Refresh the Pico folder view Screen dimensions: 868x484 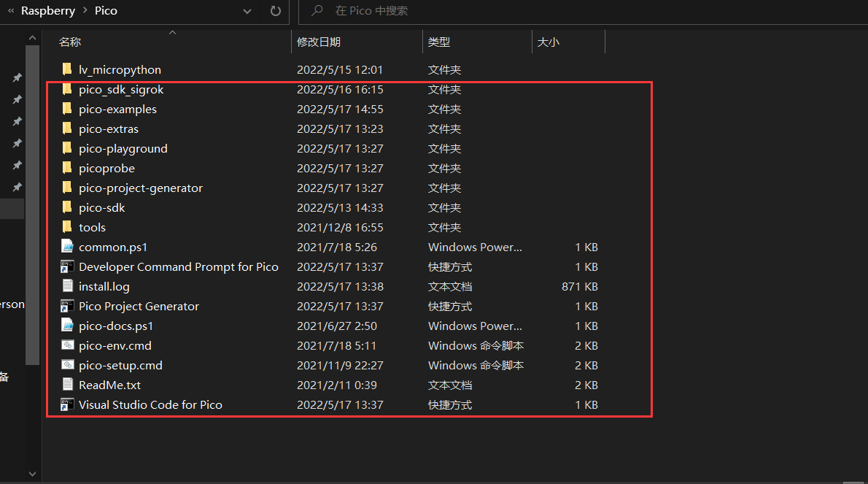click(x=275, y=11)
